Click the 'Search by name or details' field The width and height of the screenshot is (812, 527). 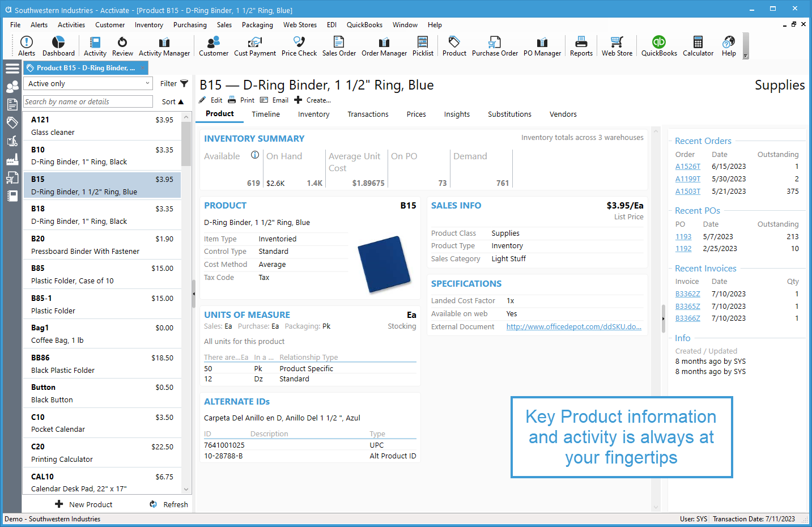88,101
